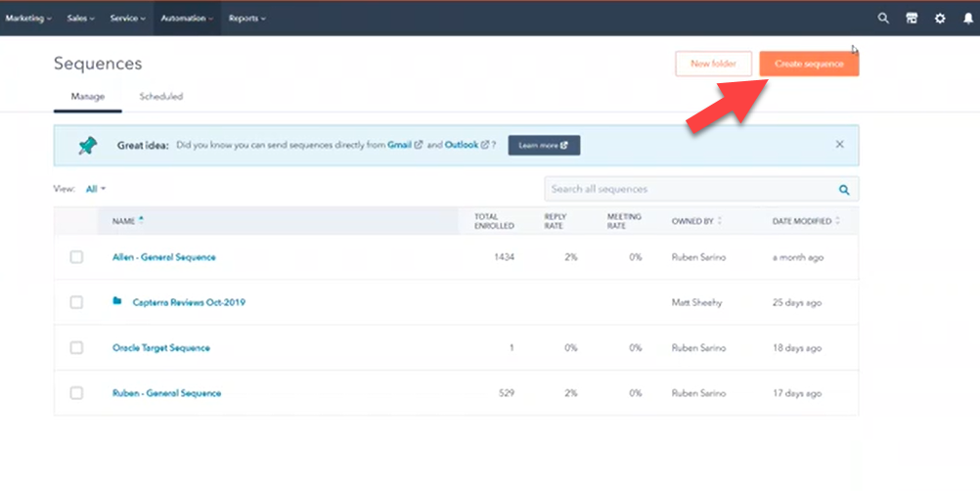This screenshot has width=980, height=491.
Task: Dismiss the Great idea banner
Action: (x=839, y=145)
